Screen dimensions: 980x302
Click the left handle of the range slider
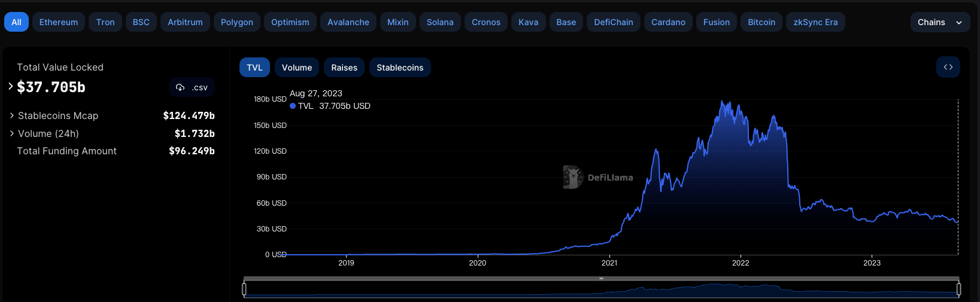point(244,289)
